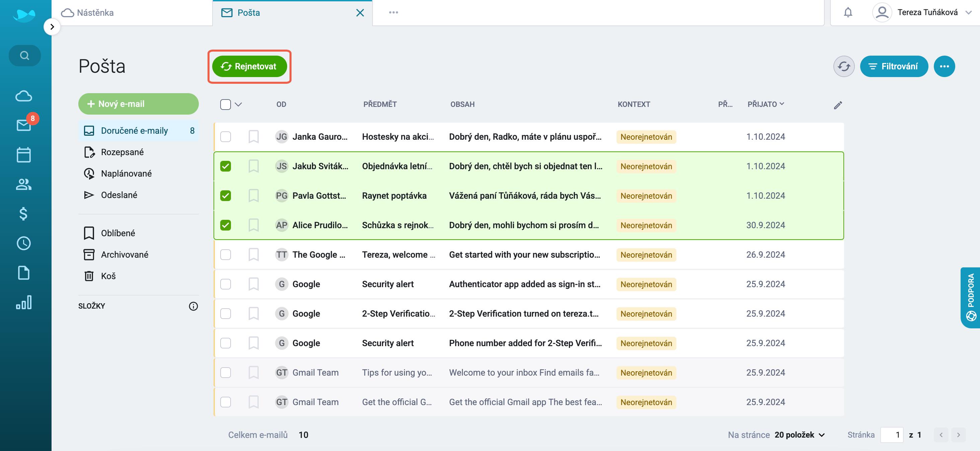Bookmark the Tips for using Gmail Team email
980x451 pixels.
click(x=253, y=373)
